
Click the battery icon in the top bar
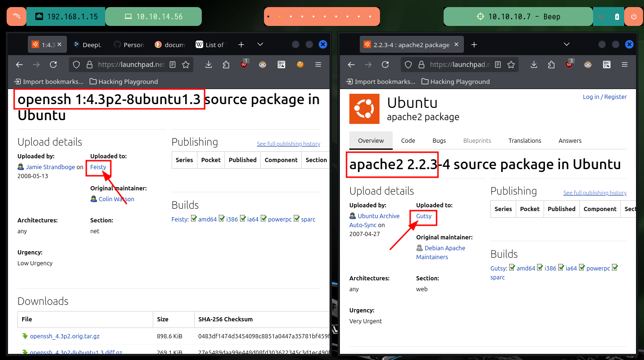617,16
